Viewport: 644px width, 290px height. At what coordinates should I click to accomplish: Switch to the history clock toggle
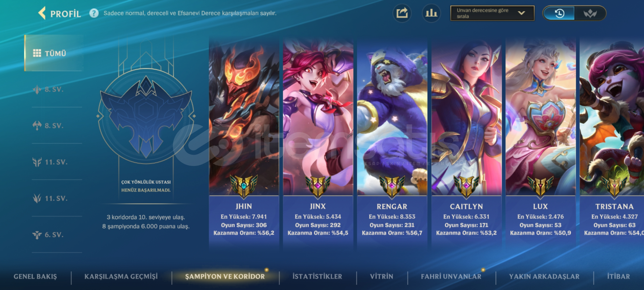559,13
